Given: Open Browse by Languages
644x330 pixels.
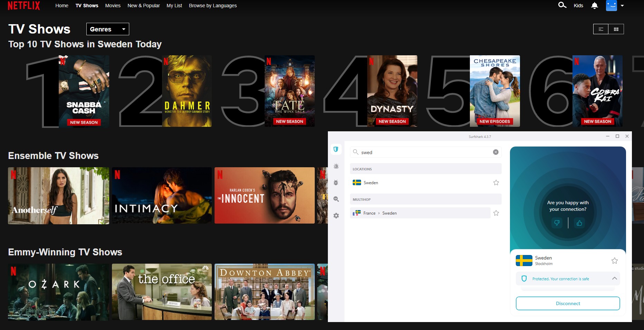Looking at the screenshot, I should [213, 6].
